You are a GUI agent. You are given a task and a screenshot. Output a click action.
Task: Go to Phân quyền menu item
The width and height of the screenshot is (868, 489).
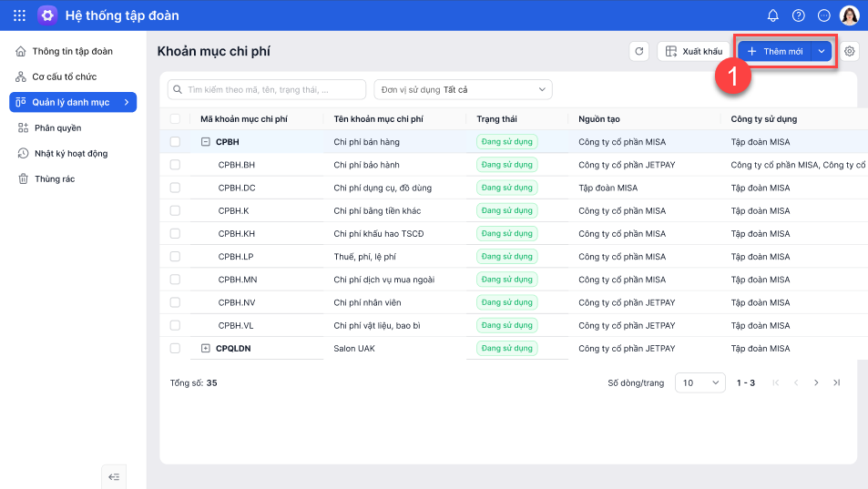point(57,128)
